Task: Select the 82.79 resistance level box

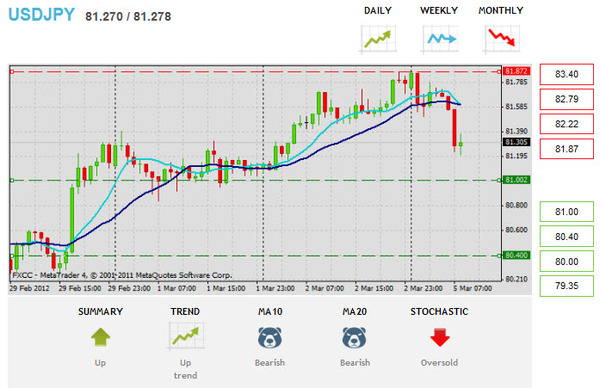Action: tap(567, 99)
